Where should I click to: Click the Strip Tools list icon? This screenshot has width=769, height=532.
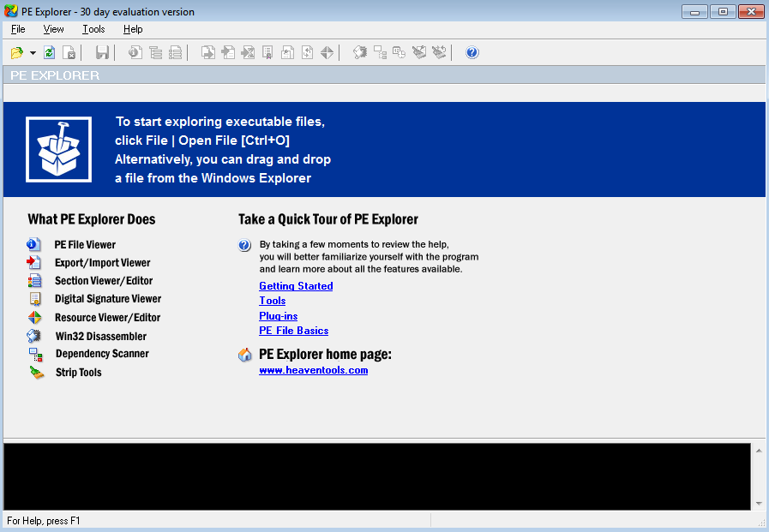pyautogui.click(x=36, y=373)
